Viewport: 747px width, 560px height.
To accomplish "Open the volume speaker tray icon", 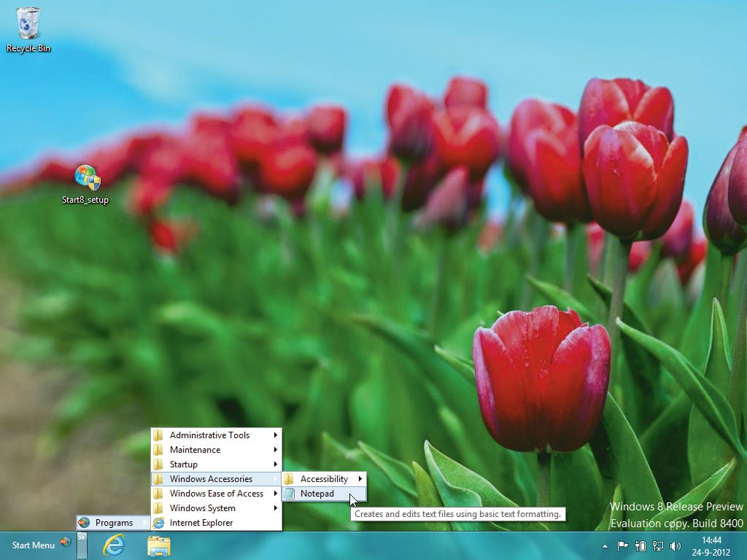I will (675, 546).
